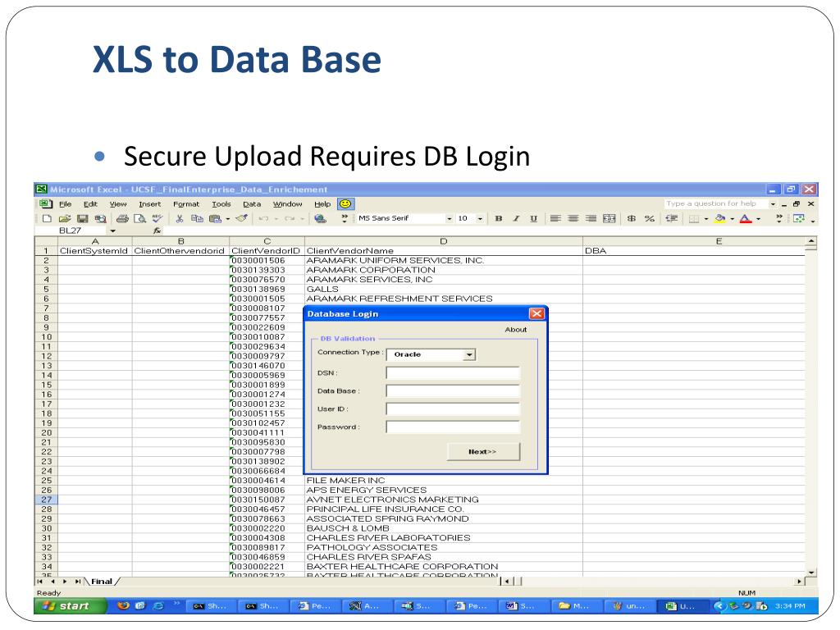Screen dimensions: 840x630
Task: Open fill color dropdown arrow
Action: click(732, 218)
